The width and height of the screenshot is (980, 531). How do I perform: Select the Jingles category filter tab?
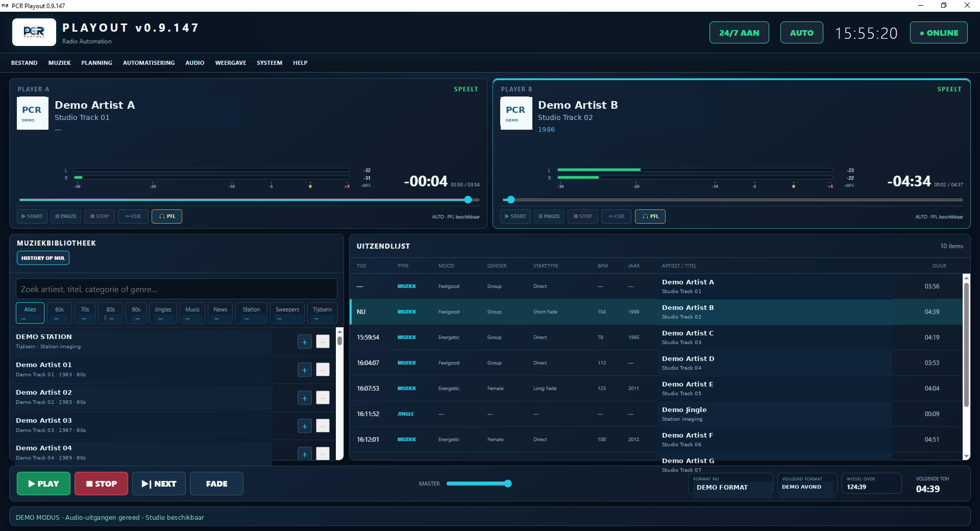point(163,313)
